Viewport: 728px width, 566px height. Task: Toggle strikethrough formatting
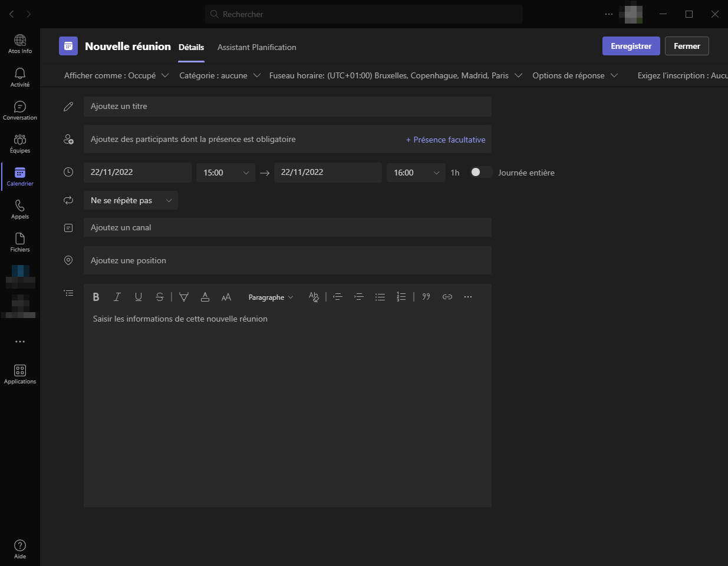point(160,297)
